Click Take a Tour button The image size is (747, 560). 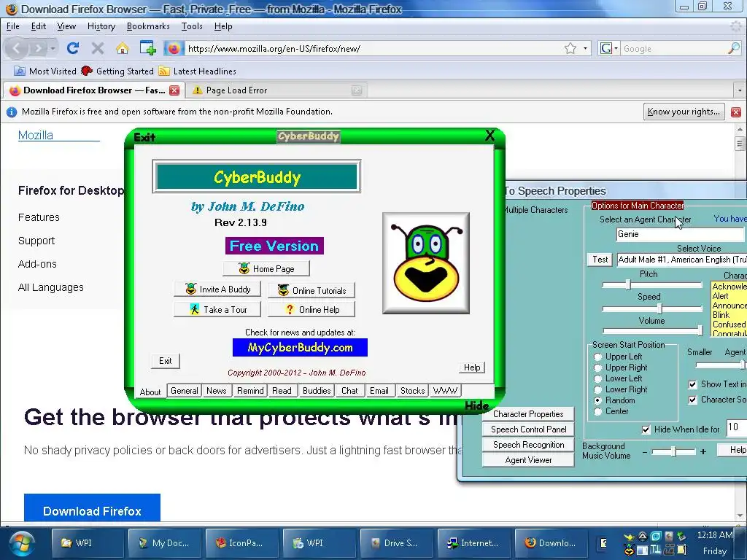coord(217,309)
